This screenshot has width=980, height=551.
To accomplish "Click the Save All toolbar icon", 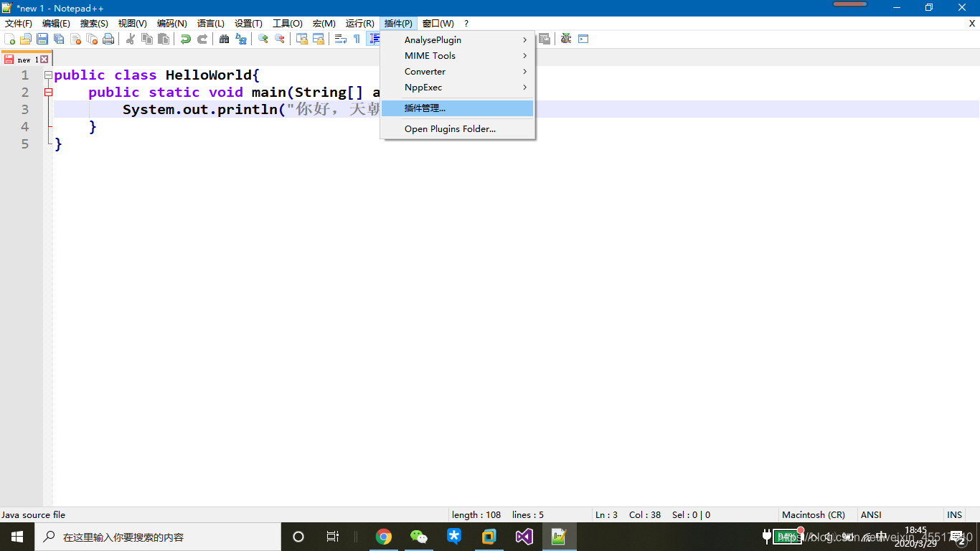I will click(59, 39).
